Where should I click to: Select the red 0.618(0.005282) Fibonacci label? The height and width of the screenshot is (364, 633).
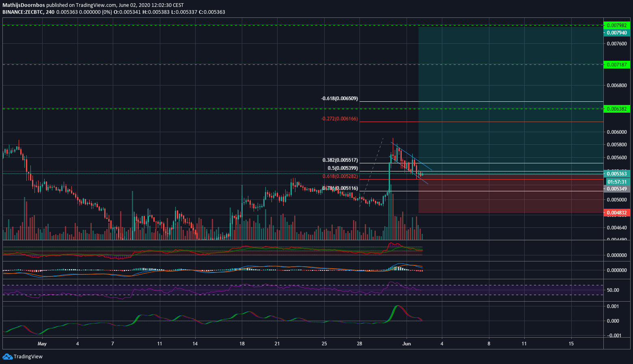(340, 176)
